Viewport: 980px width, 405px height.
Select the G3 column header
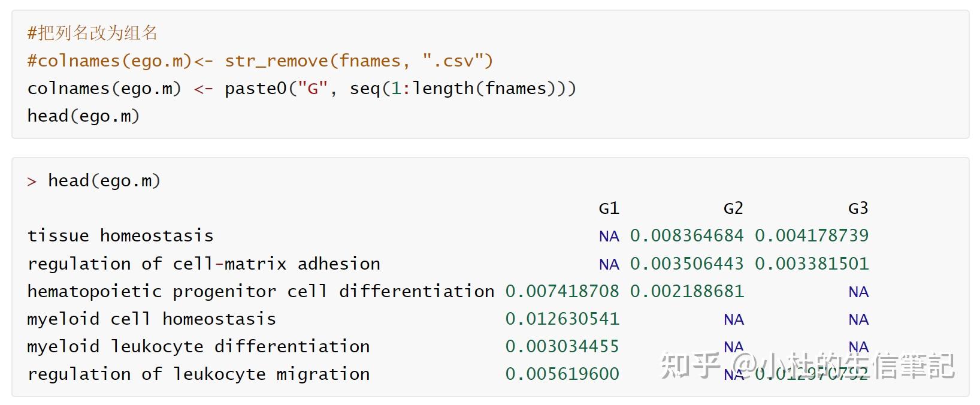pos(858,208)
